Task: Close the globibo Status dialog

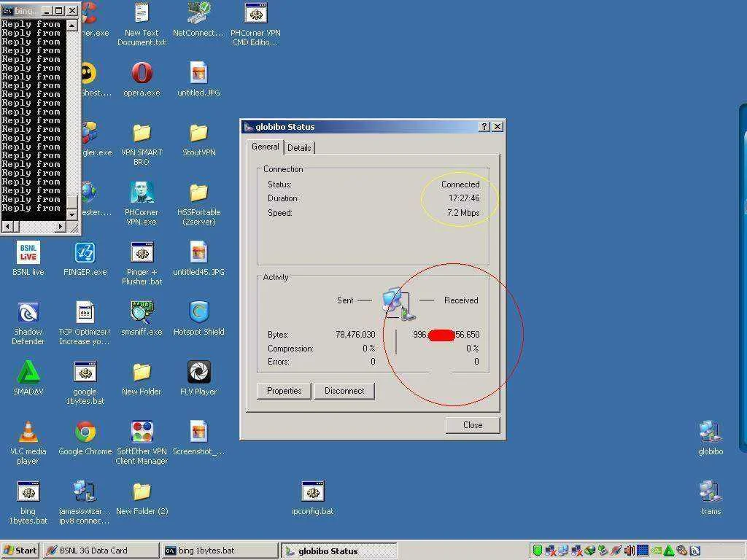Action: pyautogui.click(x=473, y=425)
